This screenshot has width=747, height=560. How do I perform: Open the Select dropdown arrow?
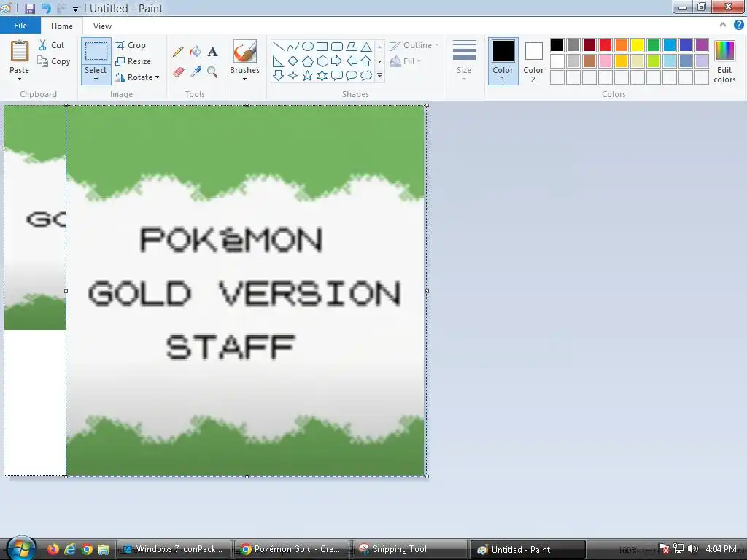pyautogui.click(x=96, y=79)
